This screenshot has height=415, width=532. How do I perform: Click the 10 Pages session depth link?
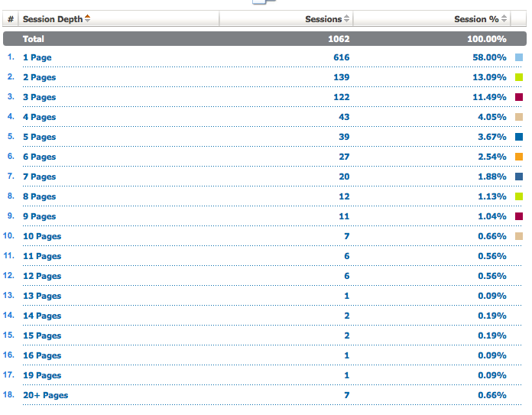tap(42, 236)
